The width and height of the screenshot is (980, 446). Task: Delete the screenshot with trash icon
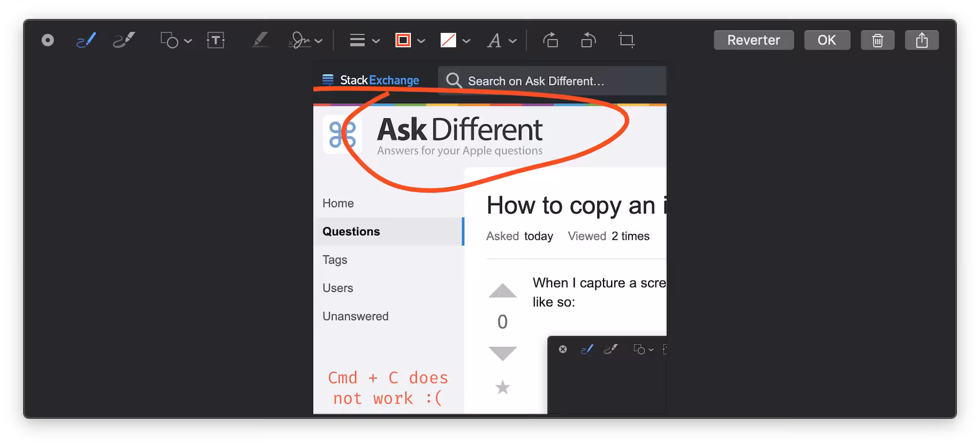[x=878, y=40]
